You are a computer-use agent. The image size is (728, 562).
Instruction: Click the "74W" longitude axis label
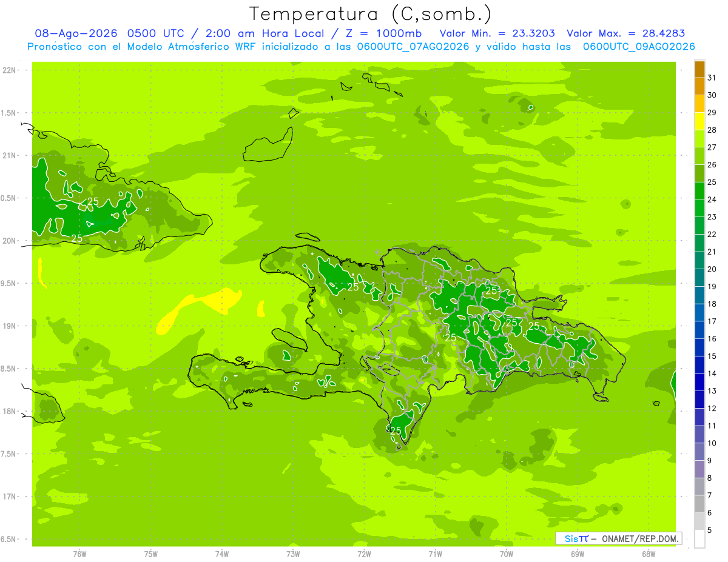(x=222, y=554)
